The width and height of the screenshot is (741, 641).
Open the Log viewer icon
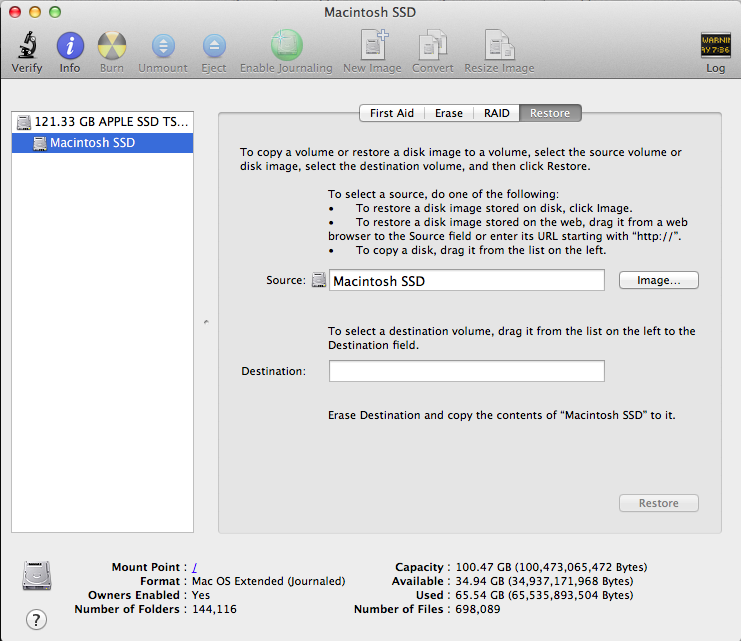tap(715, 45)
